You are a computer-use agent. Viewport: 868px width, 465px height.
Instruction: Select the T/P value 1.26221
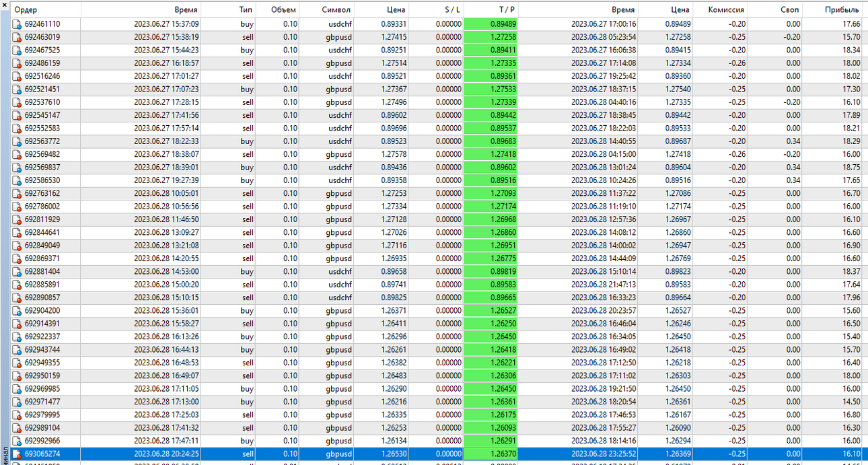pos(490,362)
